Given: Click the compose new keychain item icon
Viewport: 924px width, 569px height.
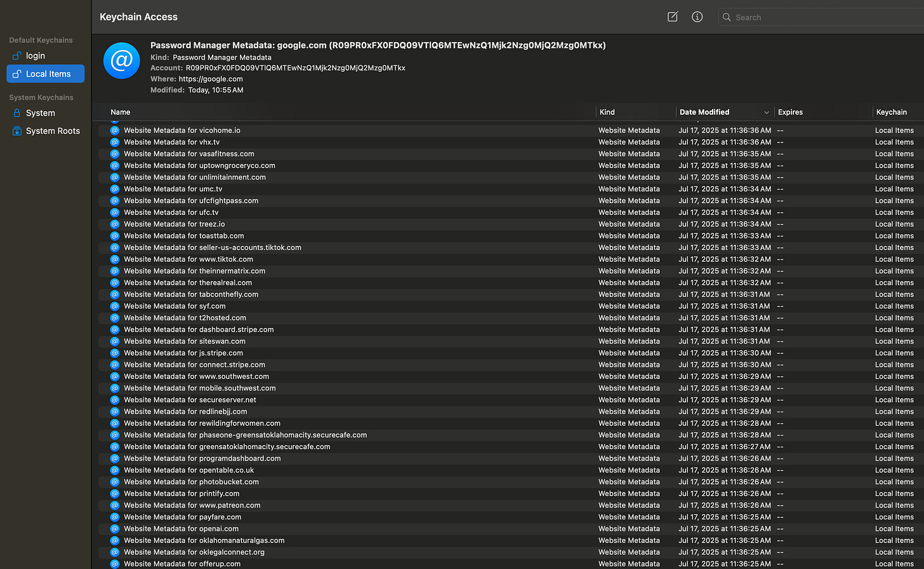Looking at the screenshot, I should click(673, 17).
